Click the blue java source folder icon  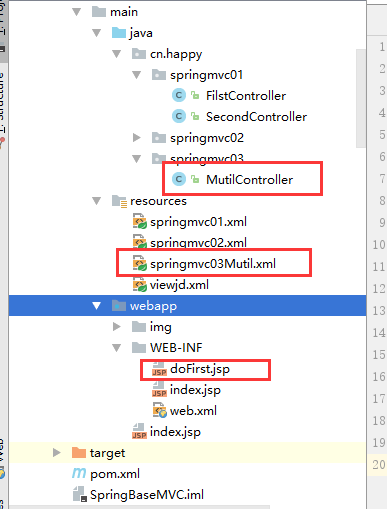point(119,33)
